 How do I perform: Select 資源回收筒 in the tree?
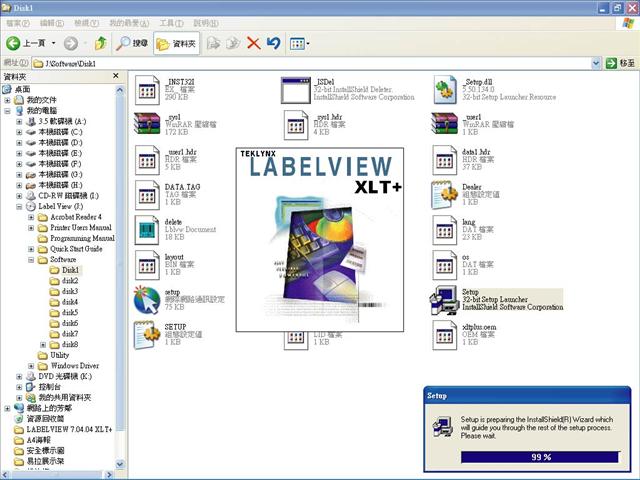[39, 419]
